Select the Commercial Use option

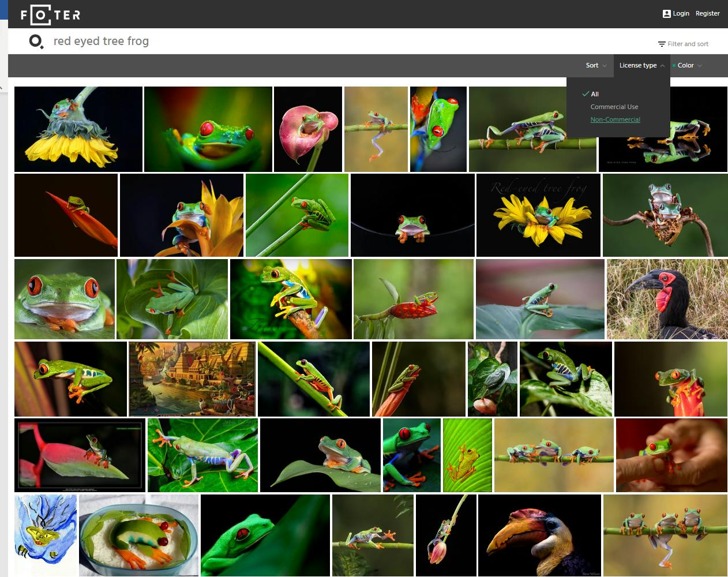tap(614, 107)
